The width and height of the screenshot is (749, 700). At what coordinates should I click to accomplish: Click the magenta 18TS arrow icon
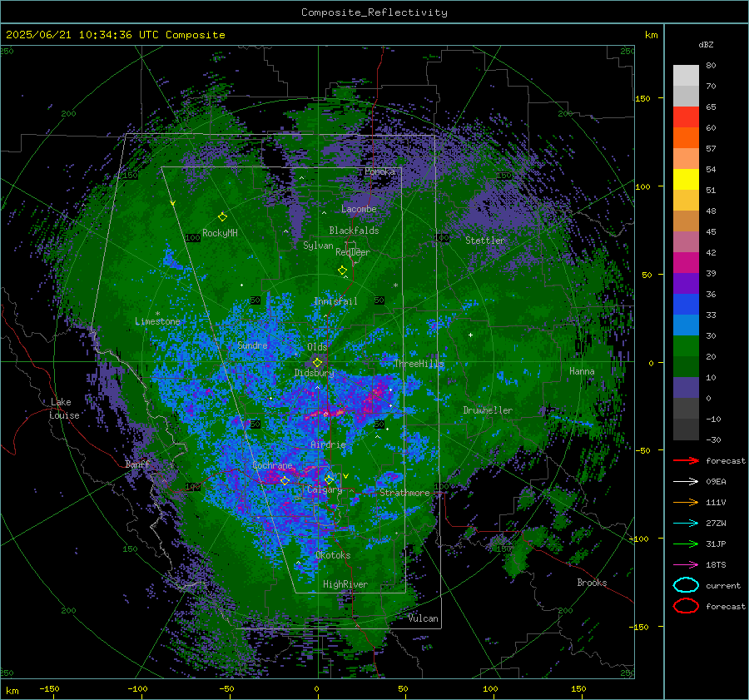pos(686,565)
